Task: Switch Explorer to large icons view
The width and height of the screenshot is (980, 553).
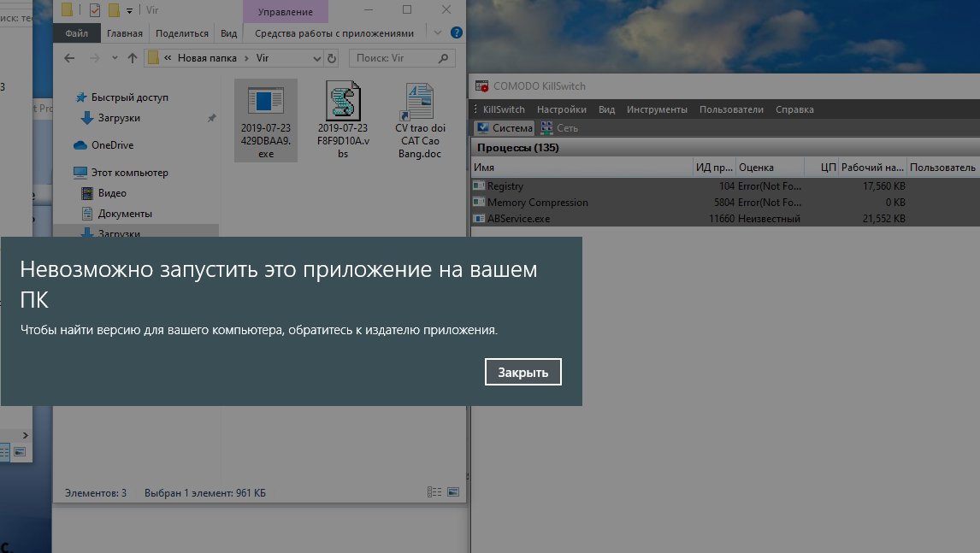Action: (453, 492)
